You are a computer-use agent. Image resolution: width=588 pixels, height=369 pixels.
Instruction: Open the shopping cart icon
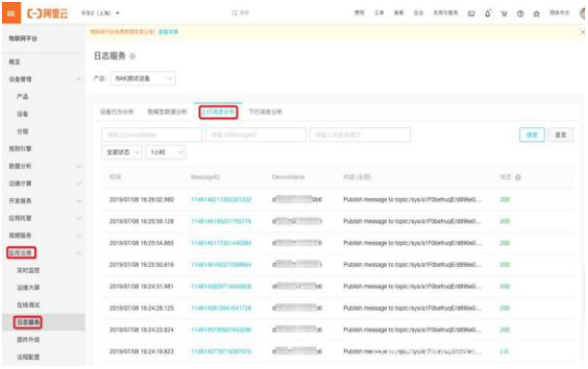(504, 14)
